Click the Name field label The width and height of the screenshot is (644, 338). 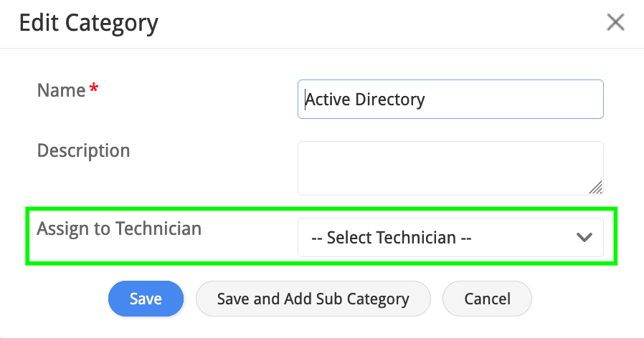tap(61, 90)
